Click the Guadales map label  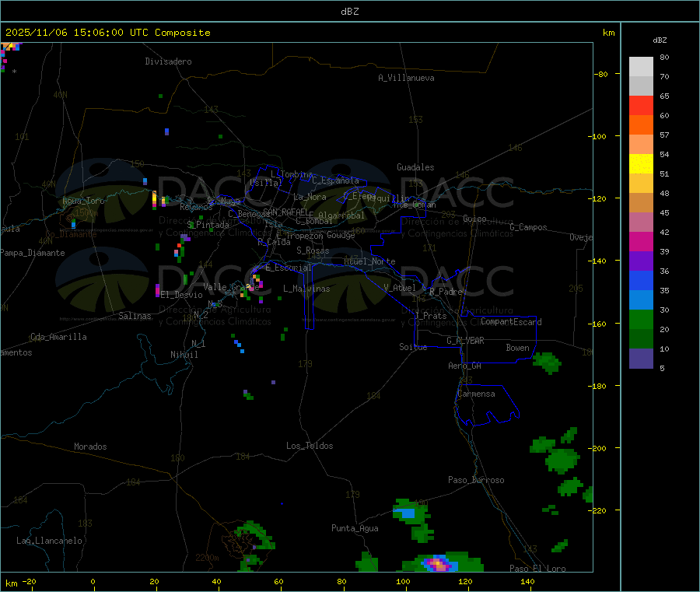pyautogui.click(x=415, y=167)
